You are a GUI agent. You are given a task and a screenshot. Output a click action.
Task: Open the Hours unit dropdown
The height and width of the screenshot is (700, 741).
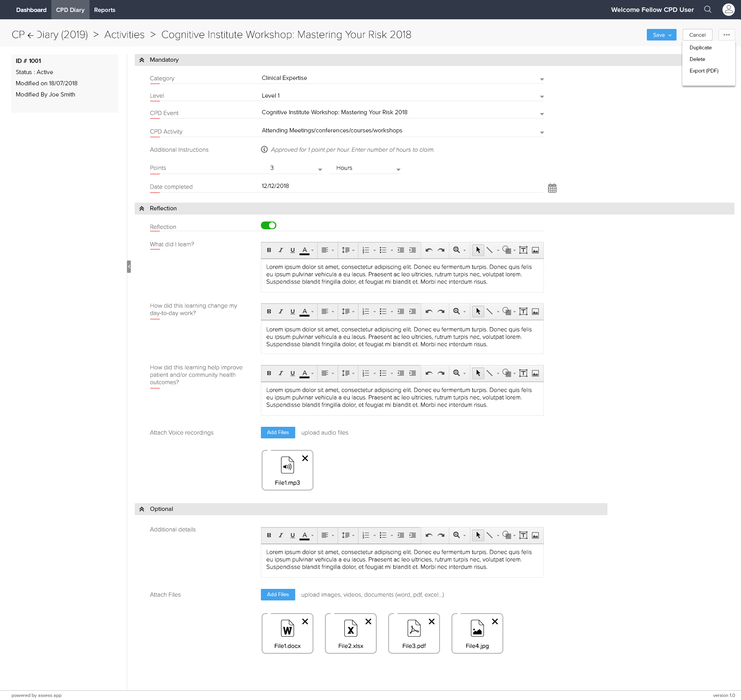pyautogui.click(x=398, y=169)
